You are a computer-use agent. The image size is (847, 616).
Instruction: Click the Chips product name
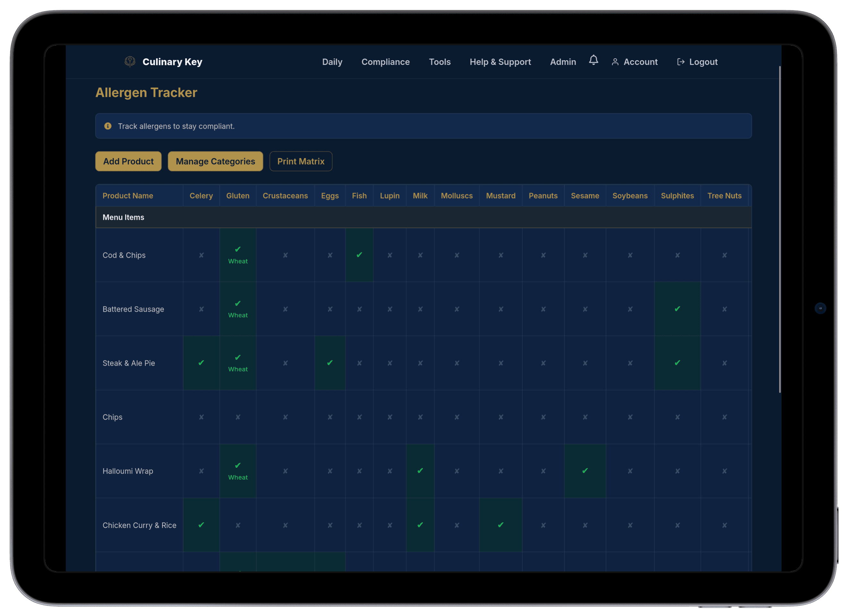(112, 417)
